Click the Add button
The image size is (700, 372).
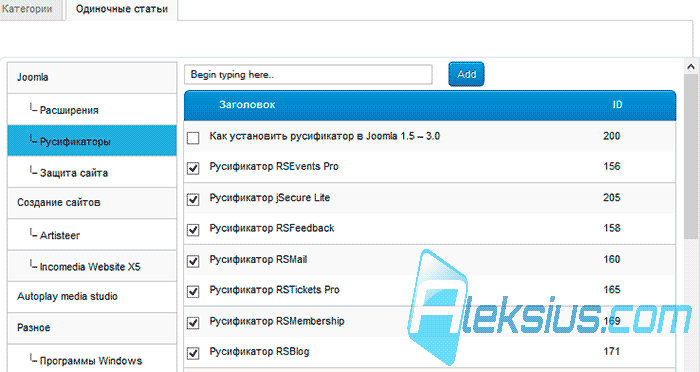[466, 74]
